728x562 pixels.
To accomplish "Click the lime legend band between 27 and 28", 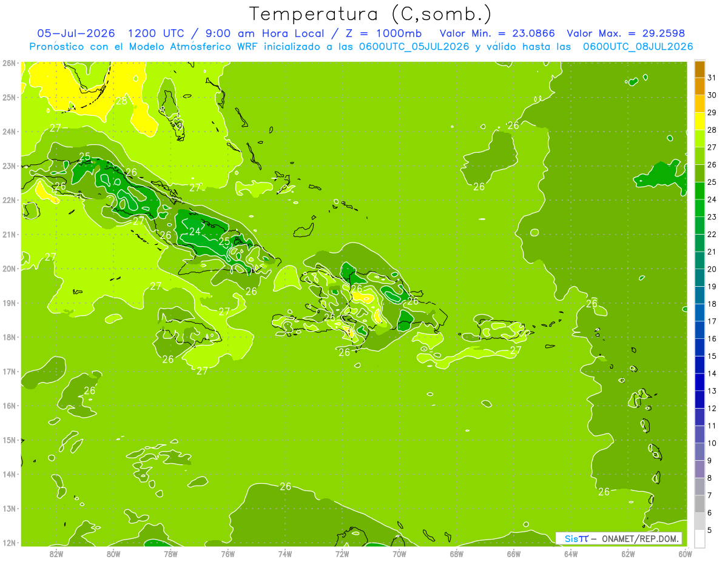I will [x=699, y=139].
